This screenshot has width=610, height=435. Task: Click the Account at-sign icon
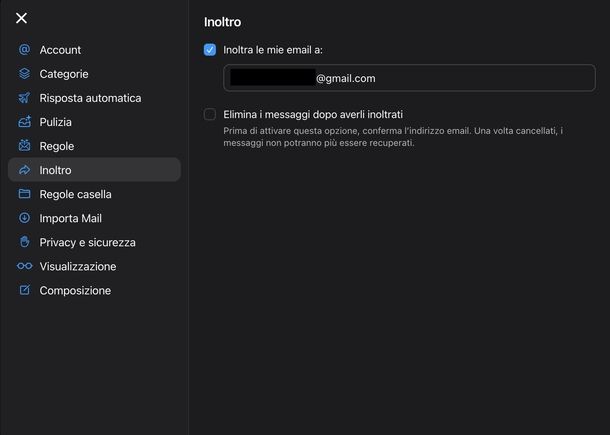click(x=24, y=49)
